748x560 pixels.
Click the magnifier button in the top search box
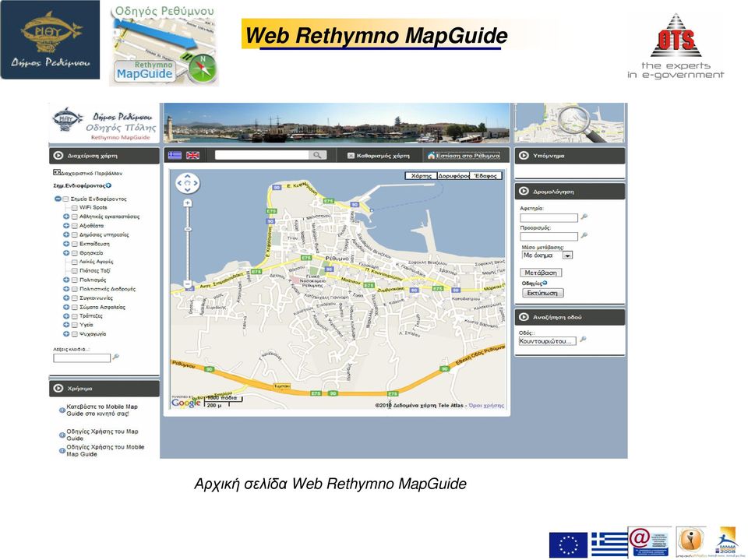click(x=317, y=155)
